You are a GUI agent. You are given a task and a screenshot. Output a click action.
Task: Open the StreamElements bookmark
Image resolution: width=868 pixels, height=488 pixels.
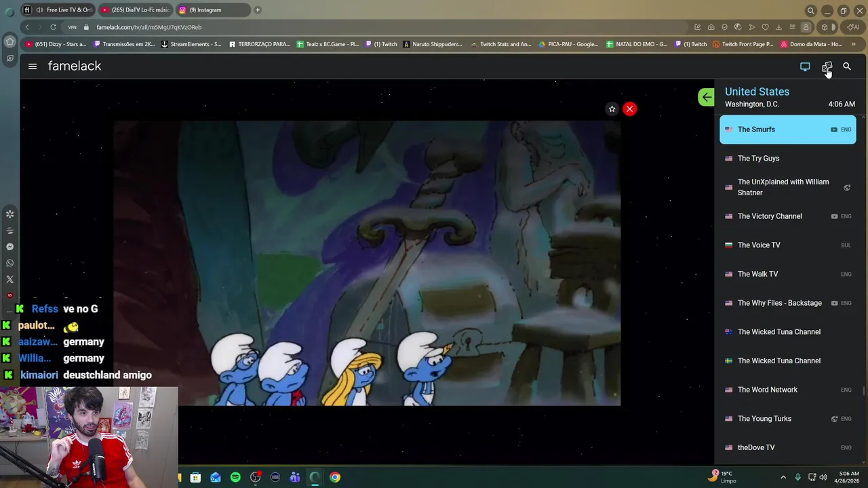click(191, 44)
